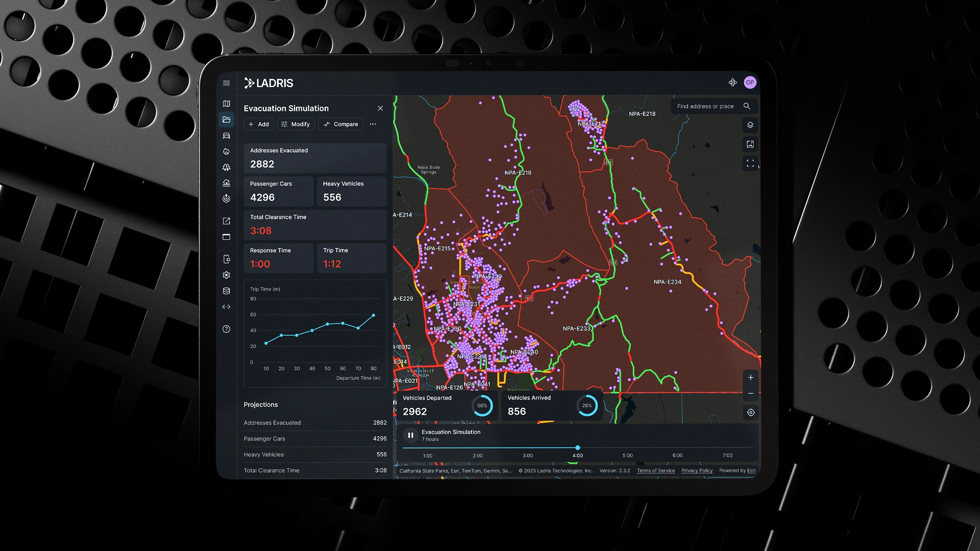
Task: Select the vehicle/traffic icon in sidebar
Action: [227, 135]
